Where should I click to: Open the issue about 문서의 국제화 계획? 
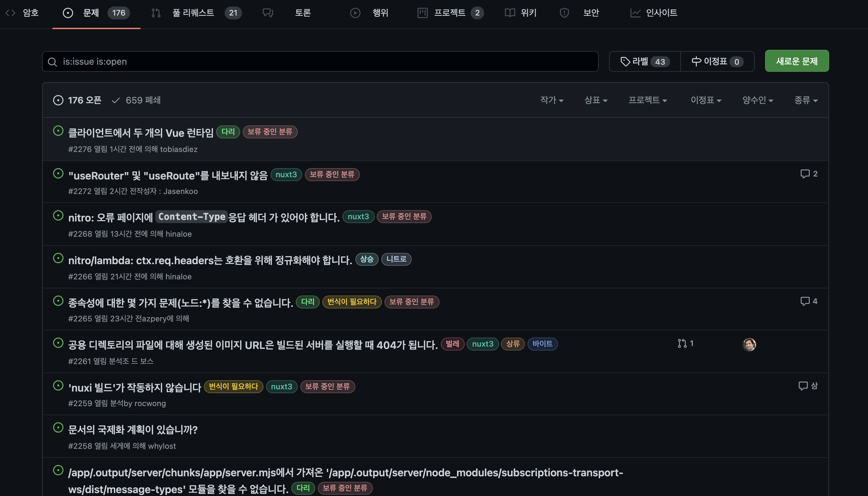coord(133,430)
